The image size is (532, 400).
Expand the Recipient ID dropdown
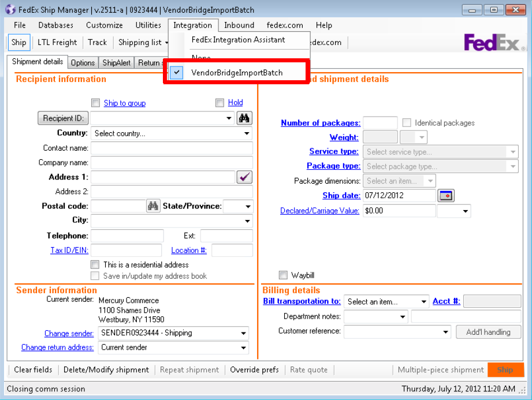(229, 118)
